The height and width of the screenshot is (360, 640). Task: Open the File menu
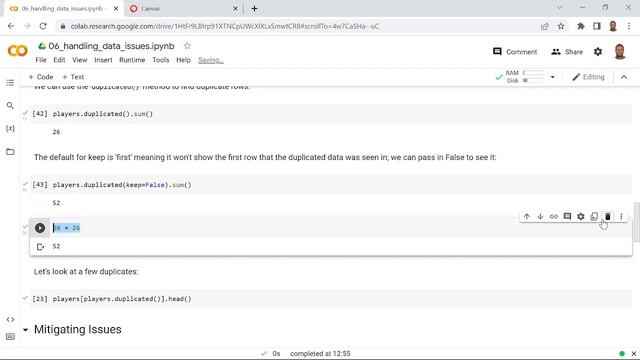(x=41, y=60)
